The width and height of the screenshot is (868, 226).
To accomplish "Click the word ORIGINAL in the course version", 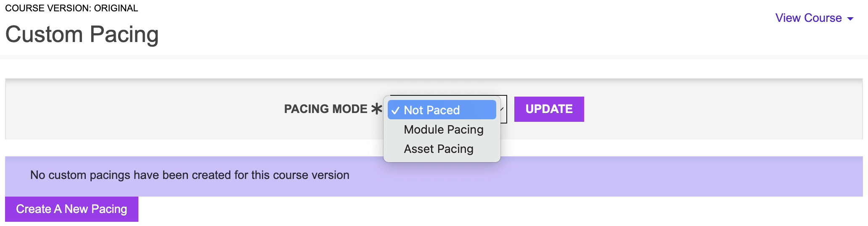I will tap(116, 8).
